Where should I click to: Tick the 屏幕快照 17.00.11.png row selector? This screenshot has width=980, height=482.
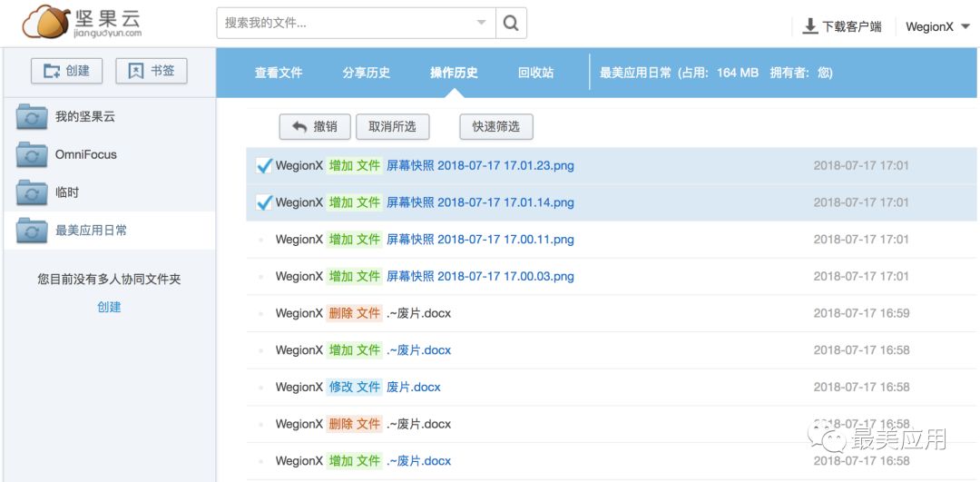(261, 240)
